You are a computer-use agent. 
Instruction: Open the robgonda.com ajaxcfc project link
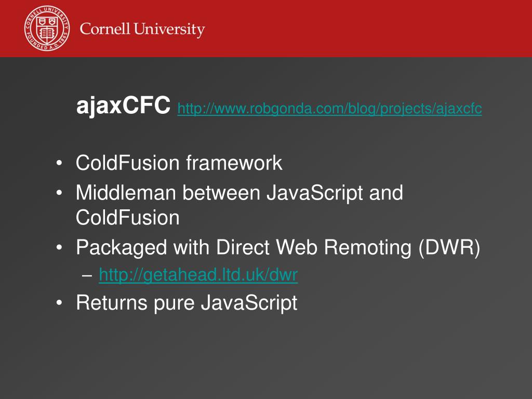(329, 109)
